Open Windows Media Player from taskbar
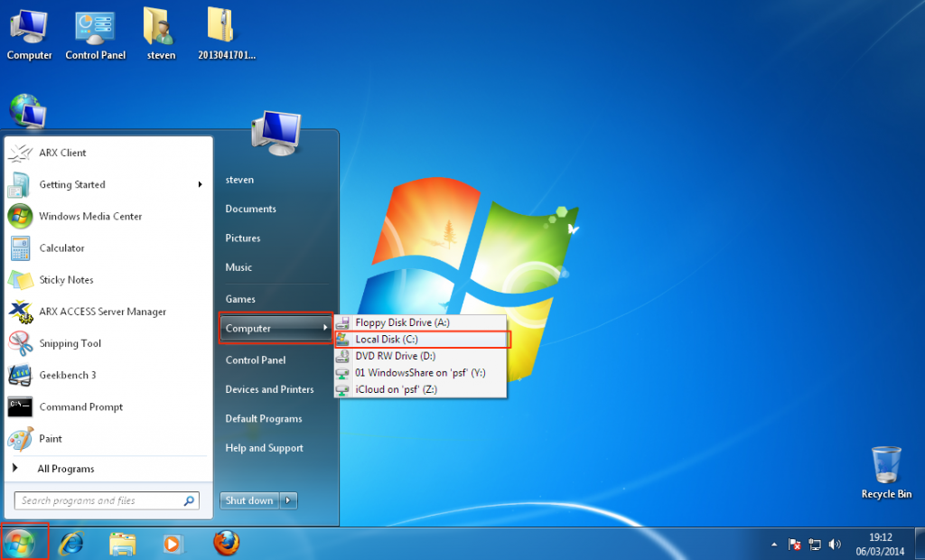 coord(173,544)
